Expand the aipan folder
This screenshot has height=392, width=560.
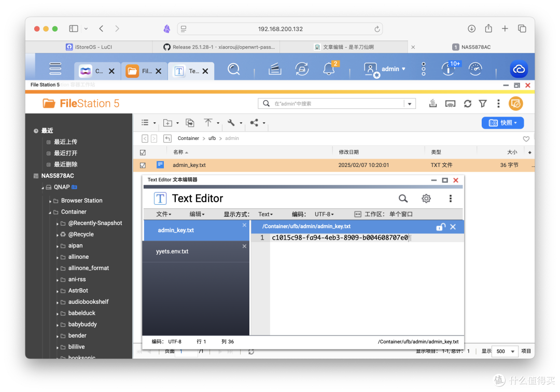pos(57,246)
